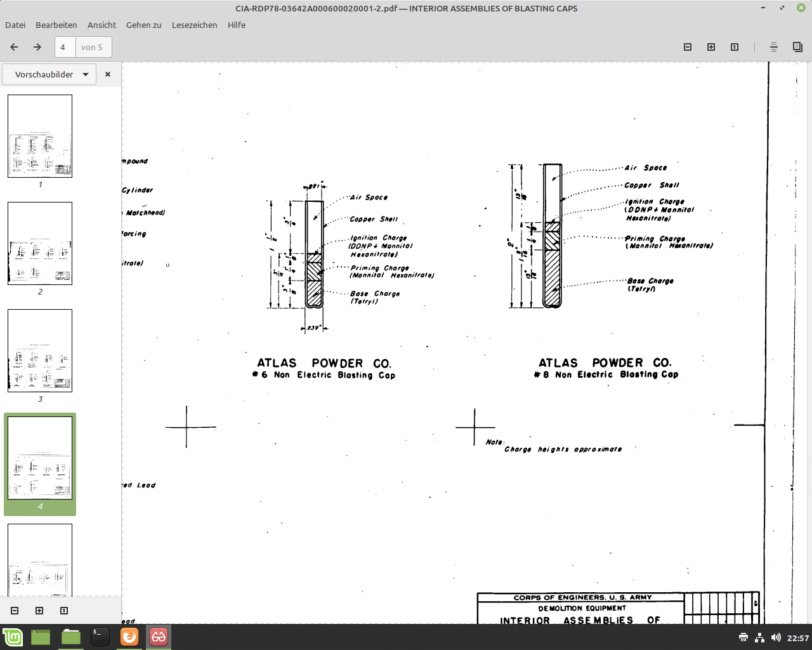Screen dimensions: 812x650
Task: Open the network tray icon
Action: [759, 637]
